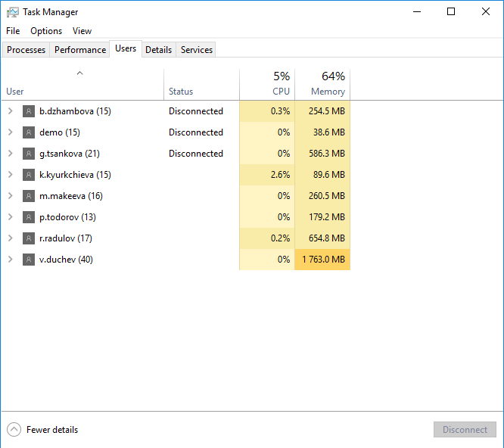The height and width of the screenshot is (448, 504).
Task: Sort by the Memory column header
Action: coord(322,85)
